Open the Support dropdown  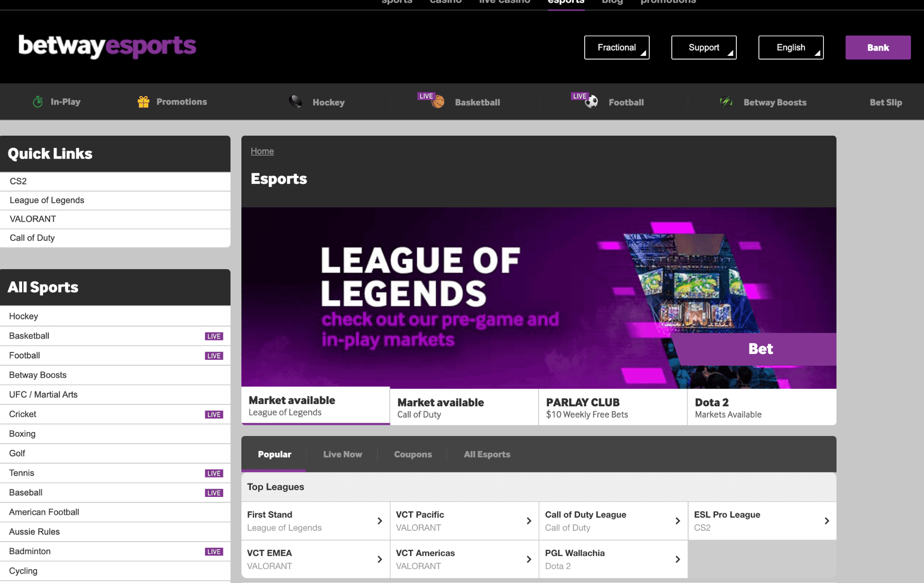(x=704, y=47)
